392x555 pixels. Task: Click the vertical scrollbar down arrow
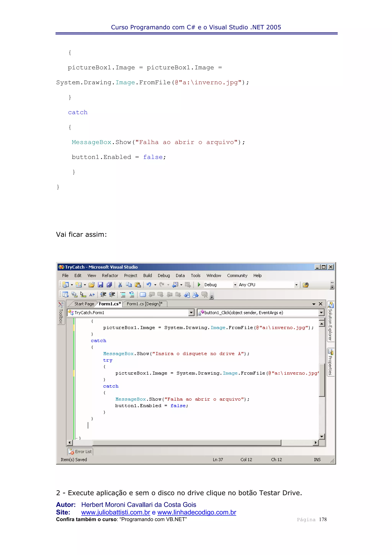(322, 436)
